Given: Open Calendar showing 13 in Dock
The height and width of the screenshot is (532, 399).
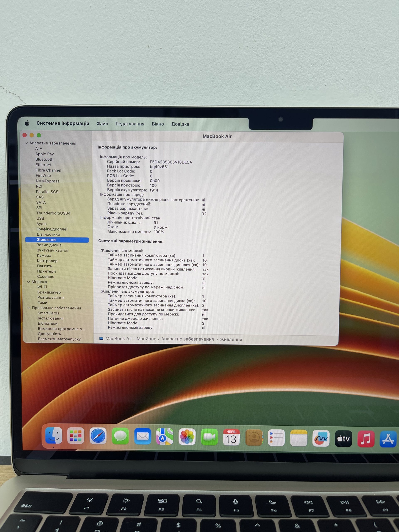Looking at the screenshot, I should pos(231,437).
